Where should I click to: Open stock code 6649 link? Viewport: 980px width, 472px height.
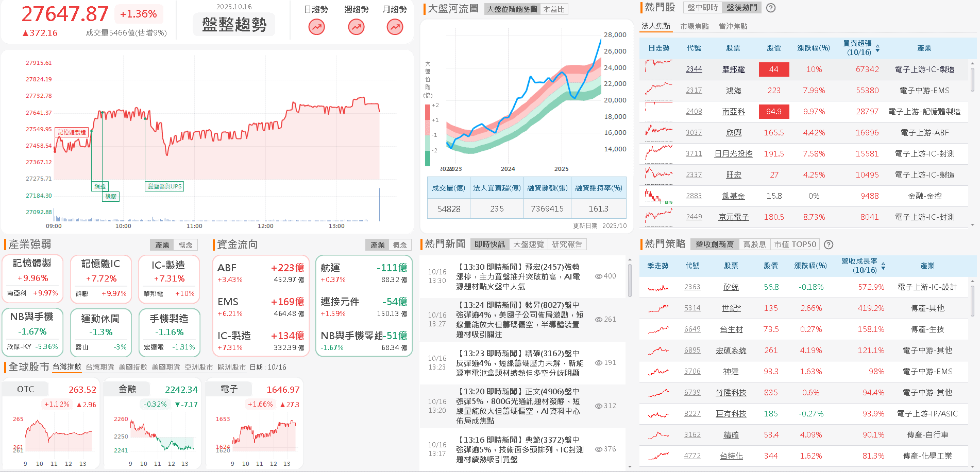click(x=692, y=329)
